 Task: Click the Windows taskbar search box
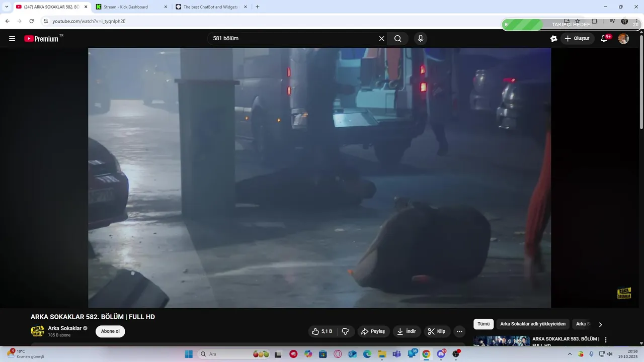(234, 354)
